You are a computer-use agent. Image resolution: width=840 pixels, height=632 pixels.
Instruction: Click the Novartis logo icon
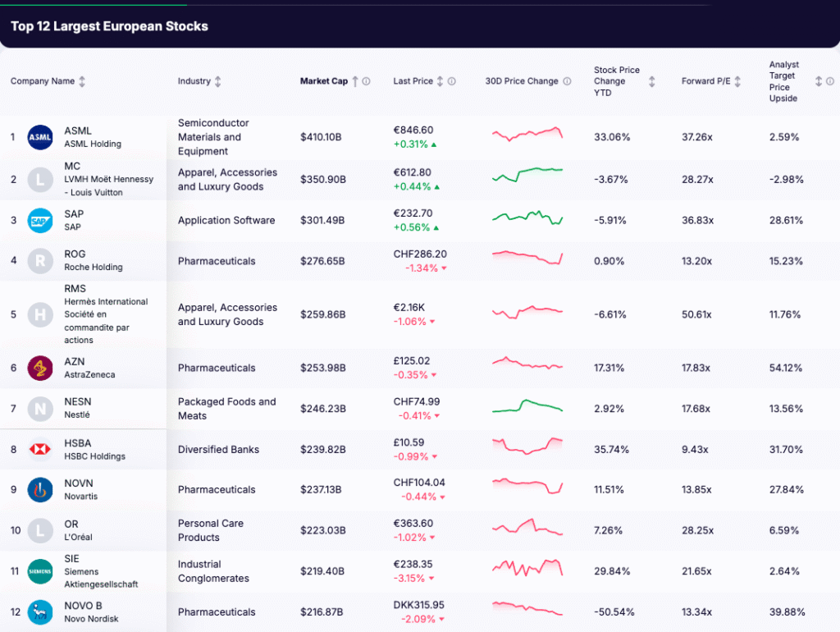click(x=39, y=489)
